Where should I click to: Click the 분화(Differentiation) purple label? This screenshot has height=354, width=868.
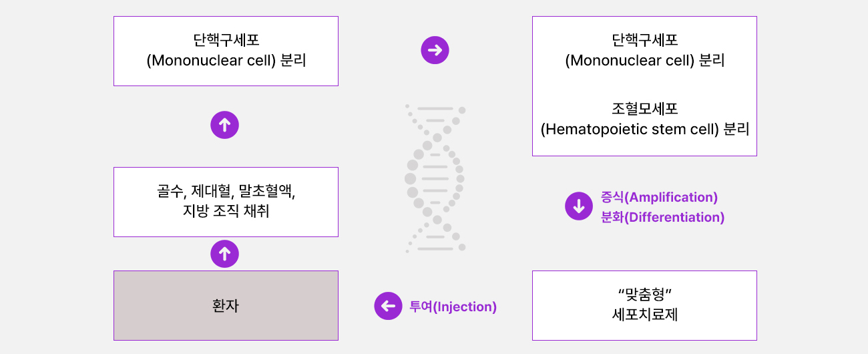point(662,217)
